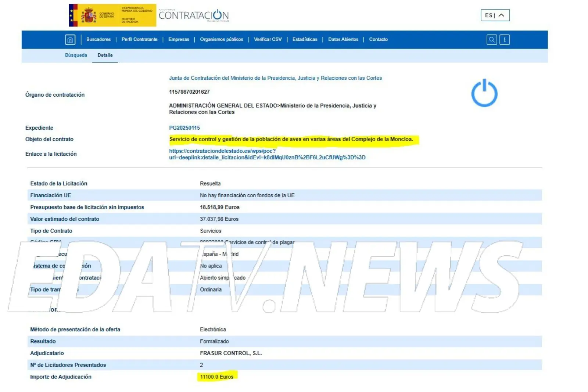588x392 pixels.
Task: Open the Junta de Contratación link
Action: (275, 78)
